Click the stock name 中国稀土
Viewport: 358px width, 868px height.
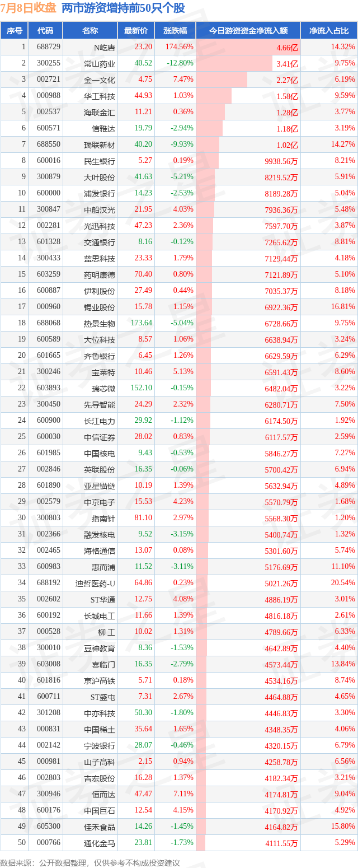tap(100, 729)
